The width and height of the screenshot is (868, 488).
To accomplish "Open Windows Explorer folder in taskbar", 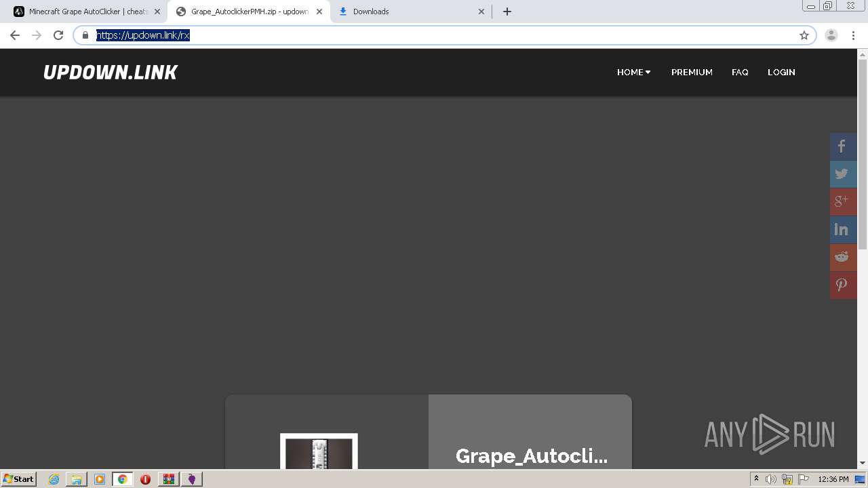I will 77,479.
